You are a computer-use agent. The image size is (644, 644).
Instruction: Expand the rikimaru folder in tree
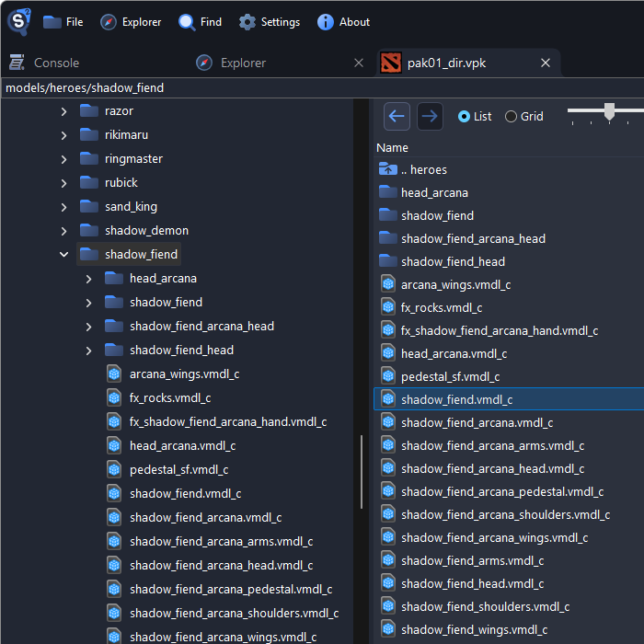[x=63, y=135]
